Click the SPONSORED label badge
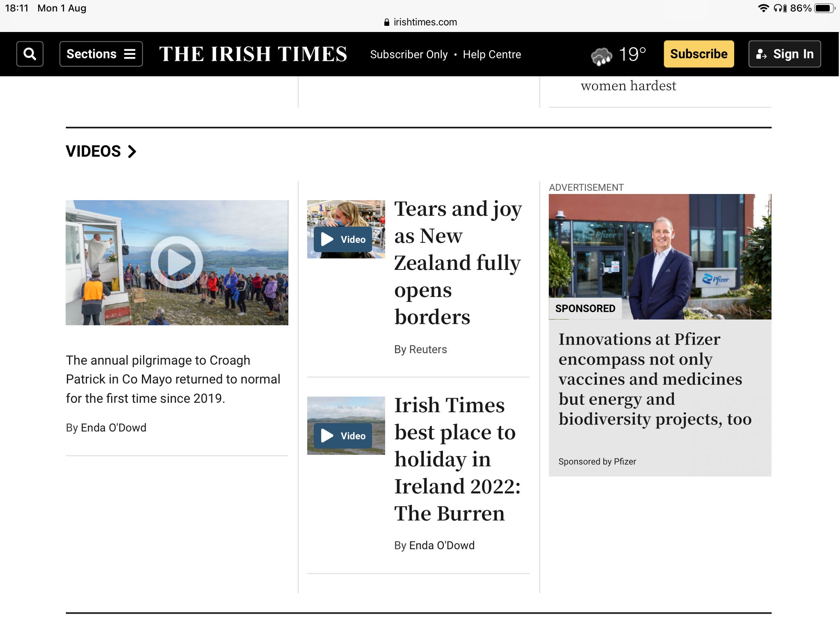The image size is (840, 630). 585,308
